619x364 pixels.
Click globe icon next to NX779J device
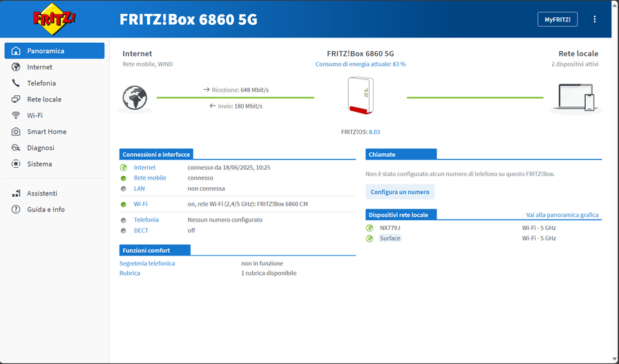370,228
